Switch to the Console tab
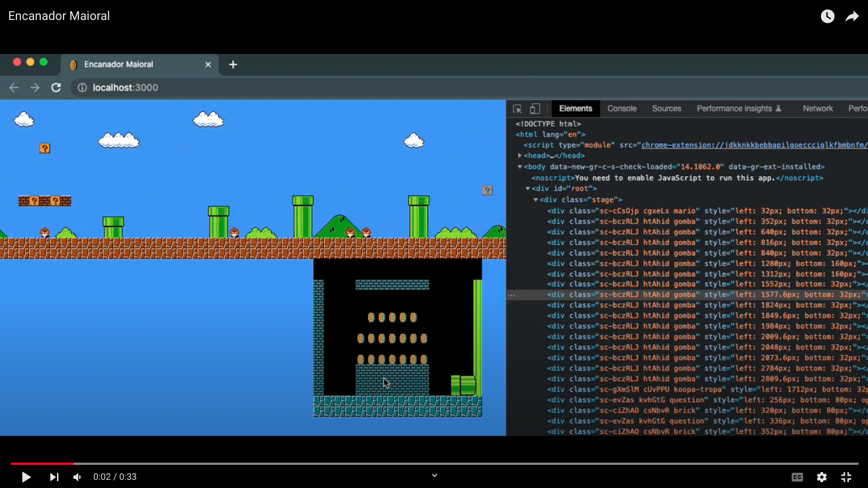Image resolution: width=868 pixels, height=488 pixels. (x=622, y=109)
